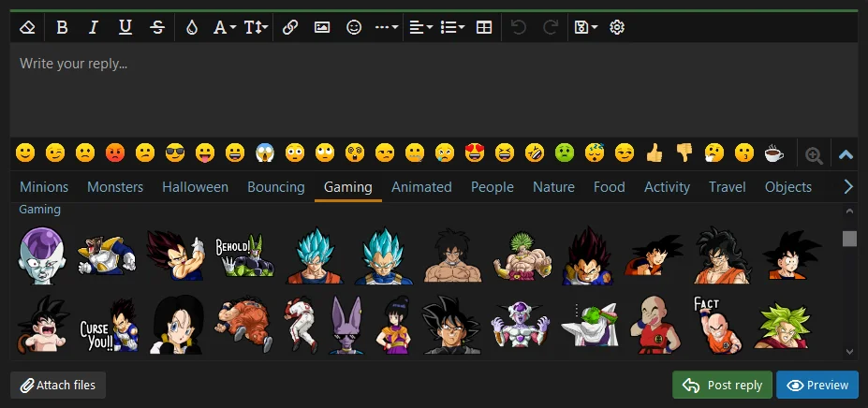Screen dimensions: 868x408
Task: Insert the crying baby Goku sticker
Action: click(43, 325)
